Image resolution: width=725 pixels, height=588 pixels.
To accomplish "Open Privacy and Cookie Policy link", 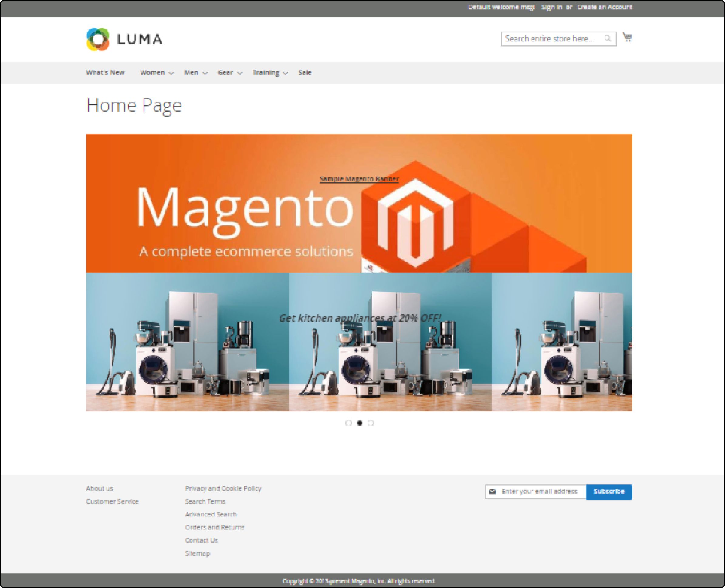I will [x=223, y=488].
